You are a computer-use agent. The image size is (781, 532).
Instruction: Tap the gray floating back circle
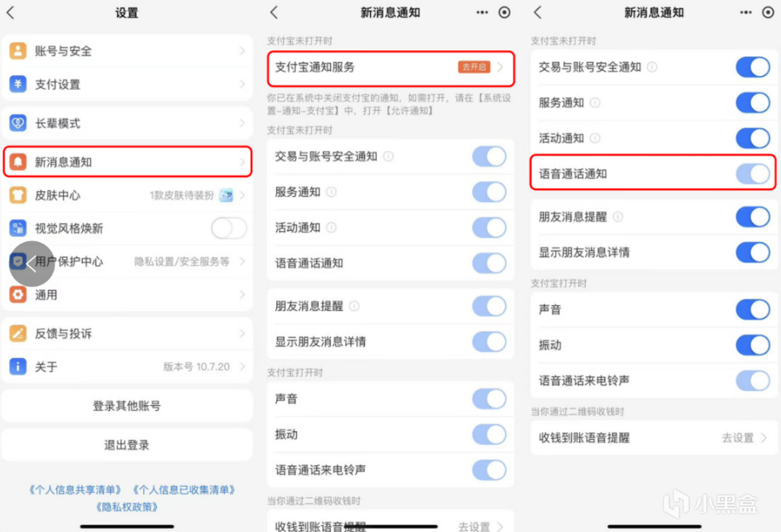tap(32, 263)
